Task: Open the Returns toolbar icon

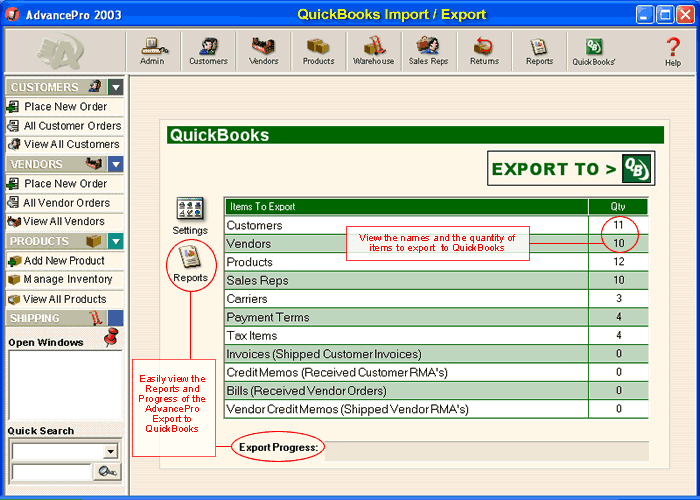Action: (484, 51)
